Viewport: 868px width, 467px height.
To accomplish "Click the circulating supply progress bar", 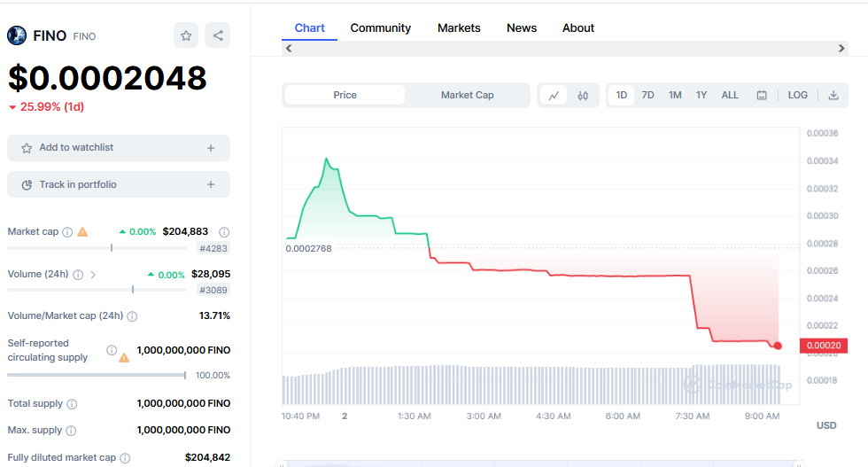I will (97, 375).
